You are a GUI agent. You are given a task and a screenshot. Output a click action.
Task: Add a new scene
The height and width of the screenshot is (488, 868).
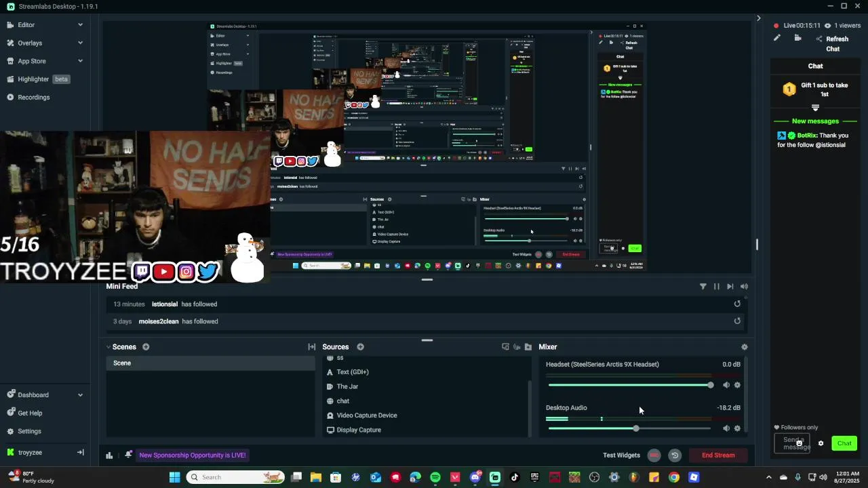click(146, 347)
